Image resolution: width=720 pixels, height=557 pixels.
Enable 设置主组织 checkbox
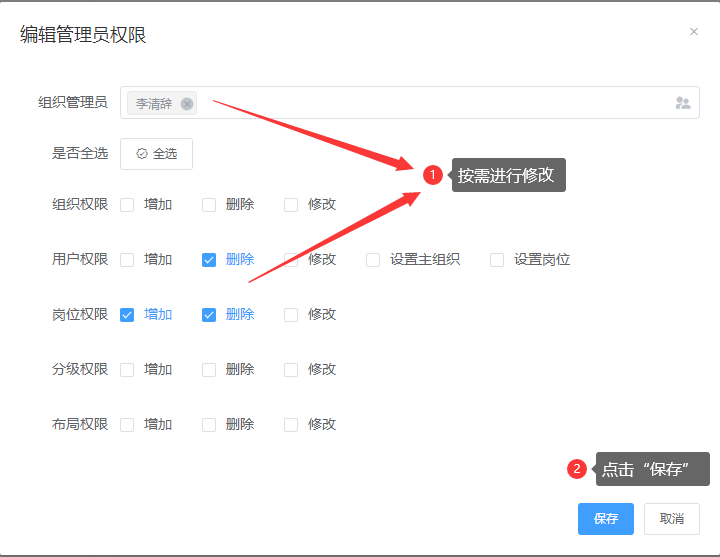[x=373, y=260]
